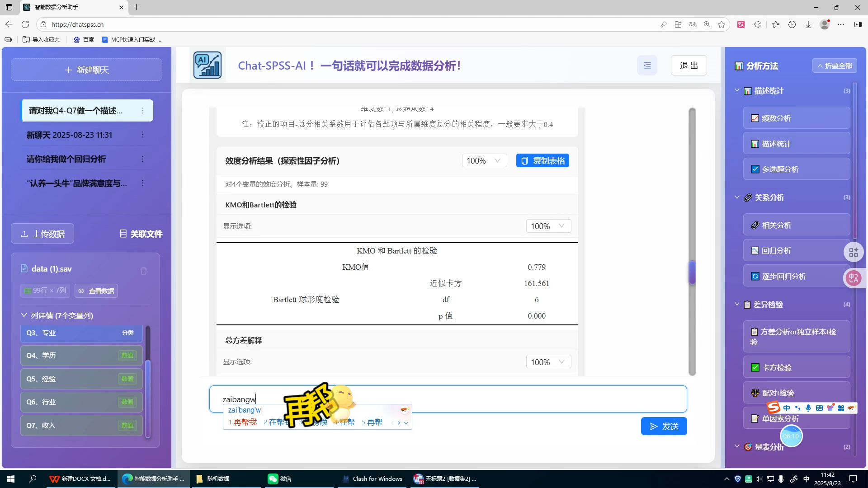Collapse the 差异检验 category

click(737, 304)
